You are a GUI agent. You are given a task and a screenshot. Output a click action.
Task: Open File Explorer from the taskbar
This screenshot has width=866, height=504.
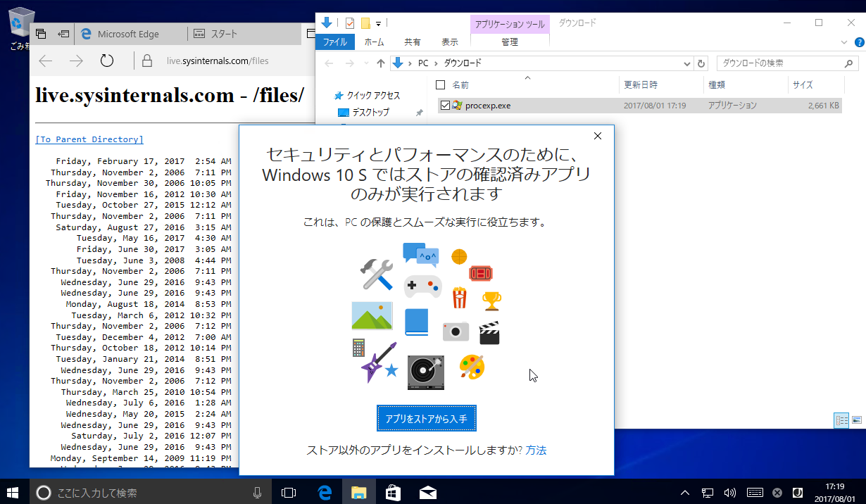(x=359, y=491)
